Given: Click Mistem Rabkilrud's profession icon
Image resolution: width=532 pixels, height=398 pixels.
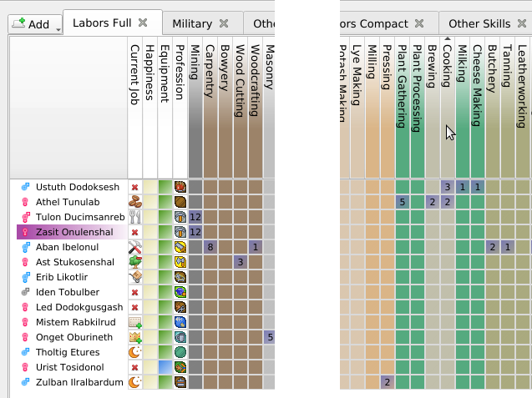Looking at the screenshot, I should click(x=180, y=322).
